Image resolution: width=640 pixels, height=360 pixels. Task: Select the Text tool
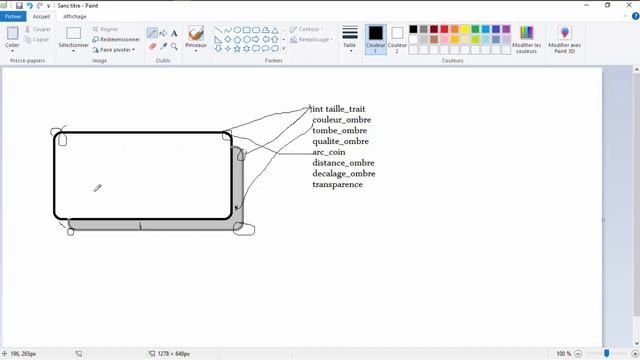[174, 33]
